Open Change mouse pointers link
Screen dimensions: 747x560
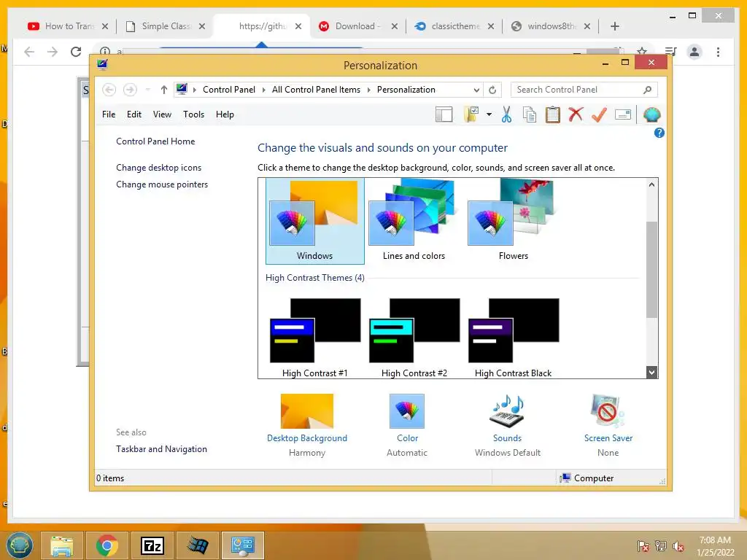[162, 184]
